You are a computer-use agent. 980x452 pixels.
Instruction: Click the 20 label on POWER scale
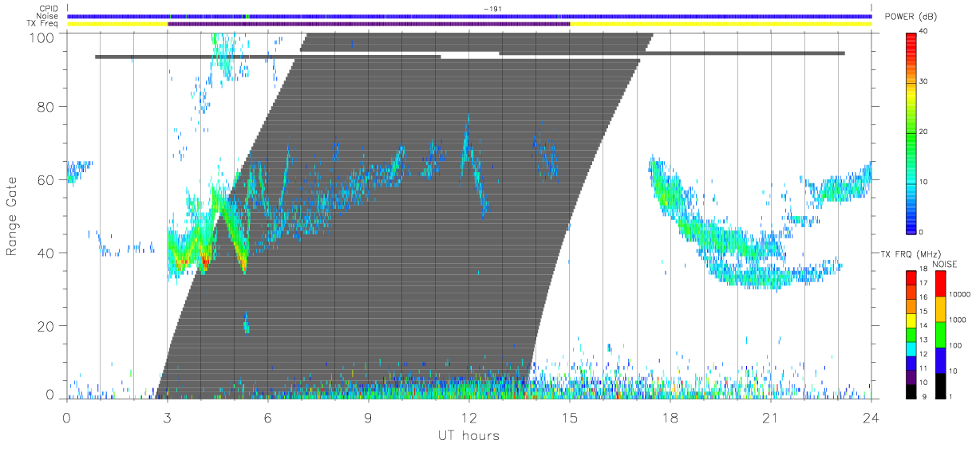[925, 132]
